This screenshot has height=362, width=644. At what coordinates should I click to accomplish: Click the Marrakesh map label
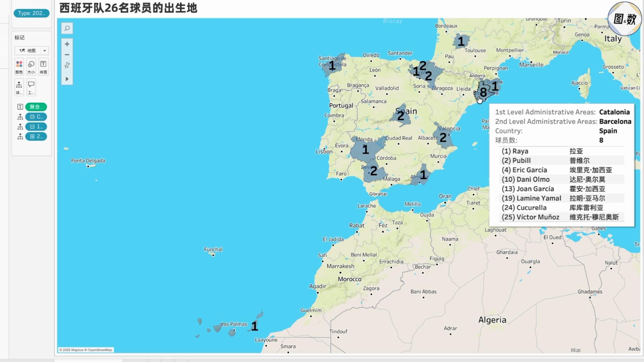point(340,266)
